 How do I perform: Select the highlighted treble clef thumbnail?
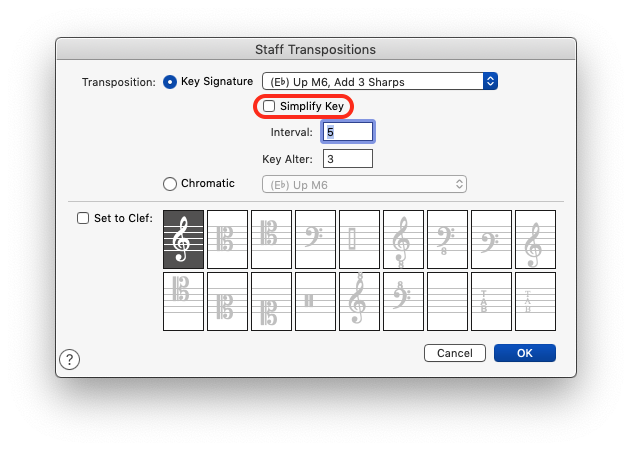pyautogui.click(x=183, y=239)
